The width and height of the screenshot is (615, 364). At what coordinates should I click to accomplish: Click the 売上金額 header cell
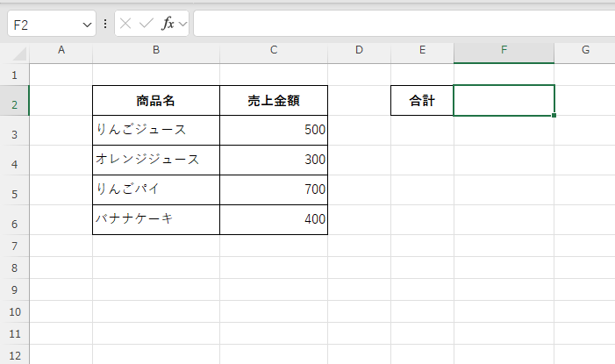click(x=274, y=100)
